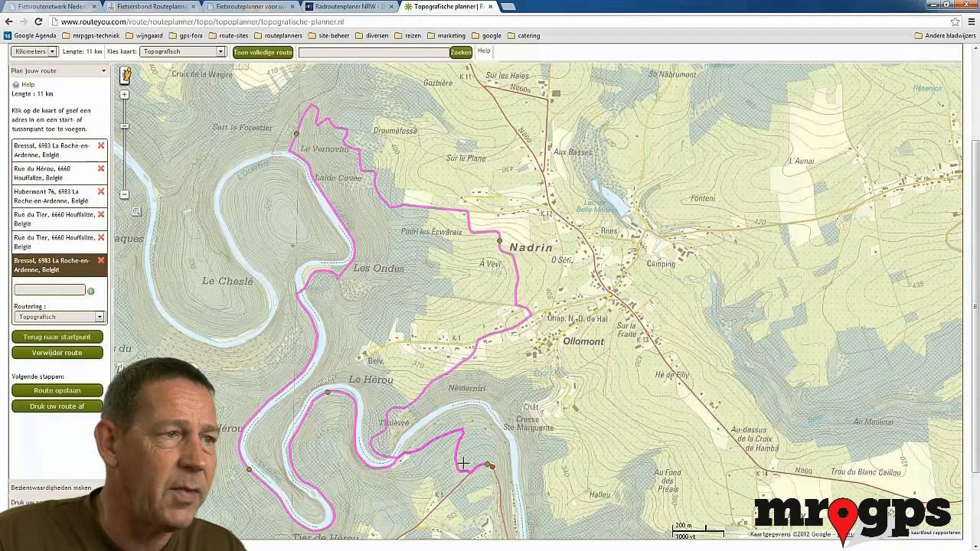Remove the dark highlighted Bressol waypoint

coord(100,260)
